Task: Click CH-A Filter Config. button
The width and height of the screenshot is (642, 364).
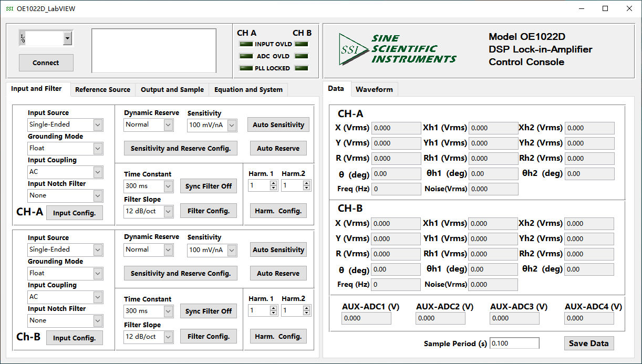Action: click(x=209, y=211)
